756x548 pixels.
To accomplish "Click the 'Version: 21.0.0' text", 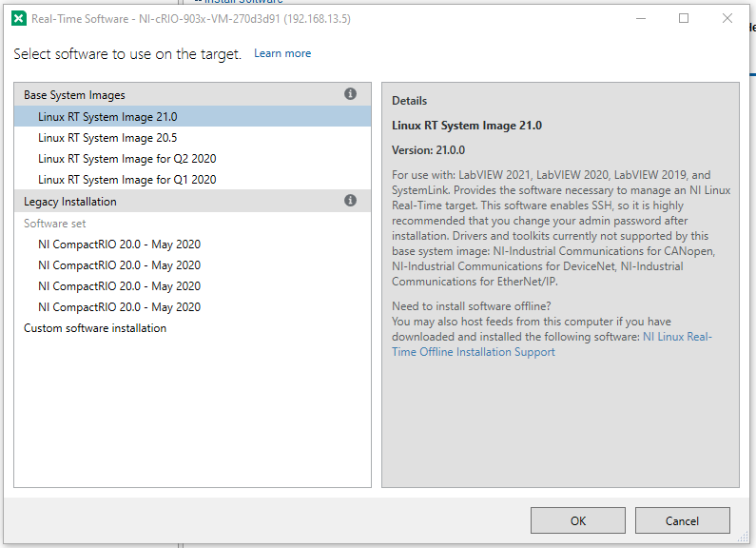I will pyautogui.click(x=428, y=150).
